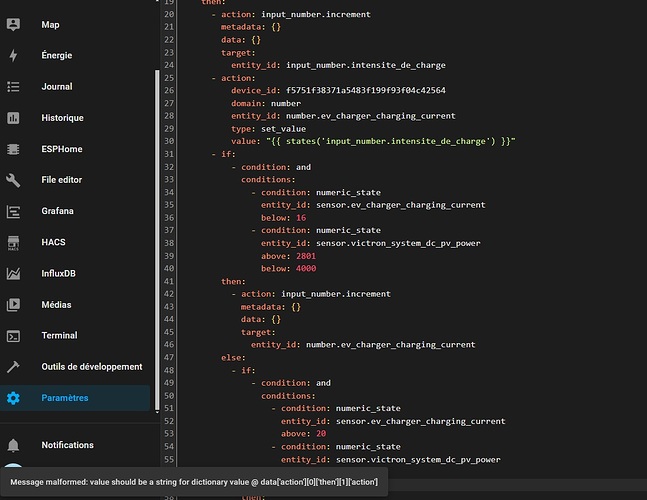This screenshot has width=647, height=500.
Task: Open the Médias menu item
Action: click(57, 305)
